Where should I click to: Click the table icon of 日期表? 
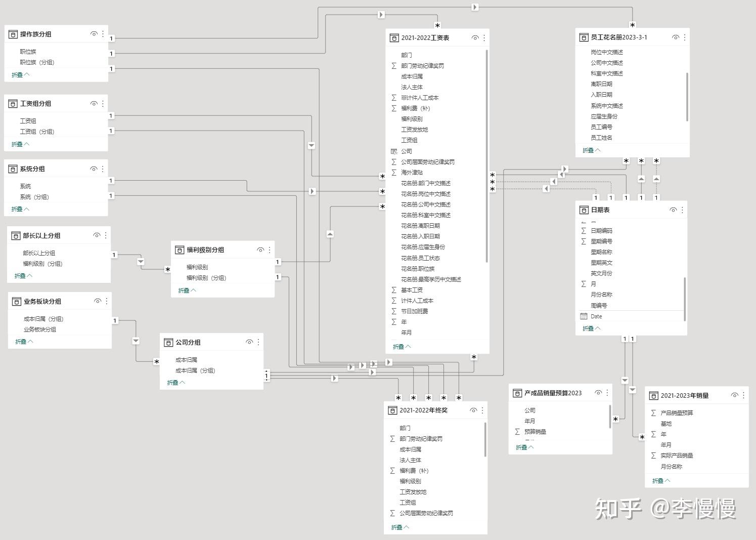[x=584, y=210]
